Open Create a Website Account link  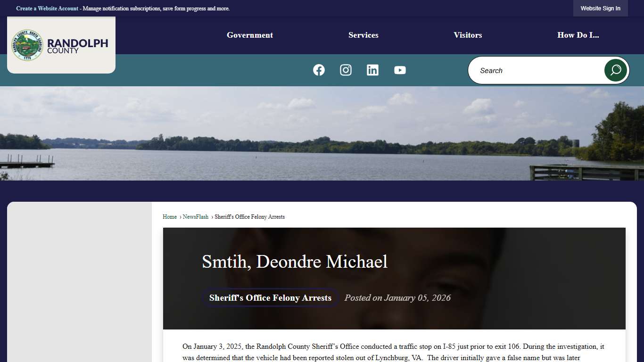pos(47,8)
